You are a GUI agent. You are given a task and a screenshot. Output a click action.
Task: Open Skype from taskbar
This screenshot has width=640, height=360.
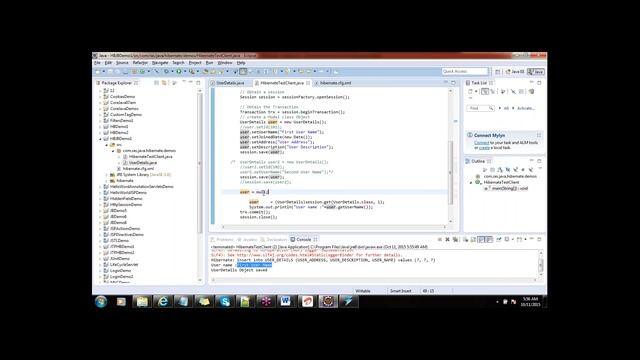click(225, 302)
